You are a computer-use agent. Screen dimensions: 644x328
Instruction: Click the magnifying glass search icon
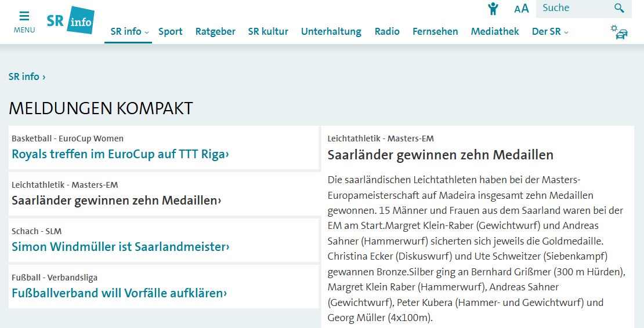(619, 8)
